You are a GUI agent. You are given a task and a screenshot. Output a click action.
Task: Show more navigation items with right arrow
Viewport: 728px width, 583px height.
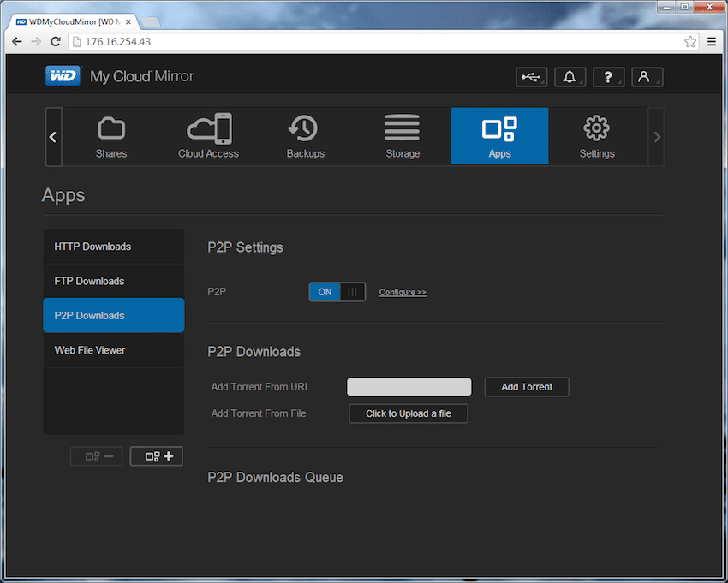point(657,137)
